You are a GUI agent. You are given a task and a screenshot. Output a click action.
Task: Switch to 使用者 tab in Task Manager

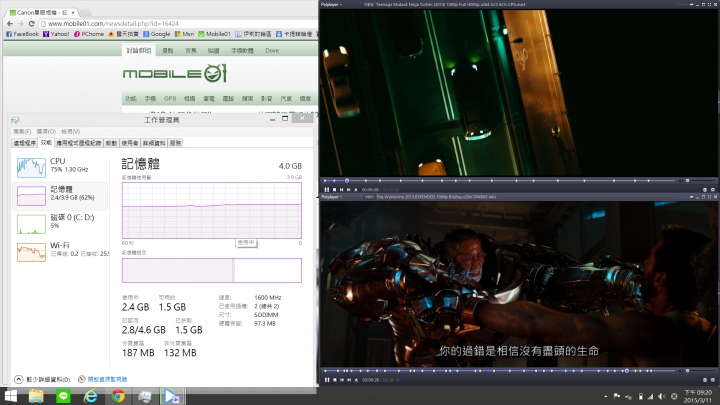point(129,143)
